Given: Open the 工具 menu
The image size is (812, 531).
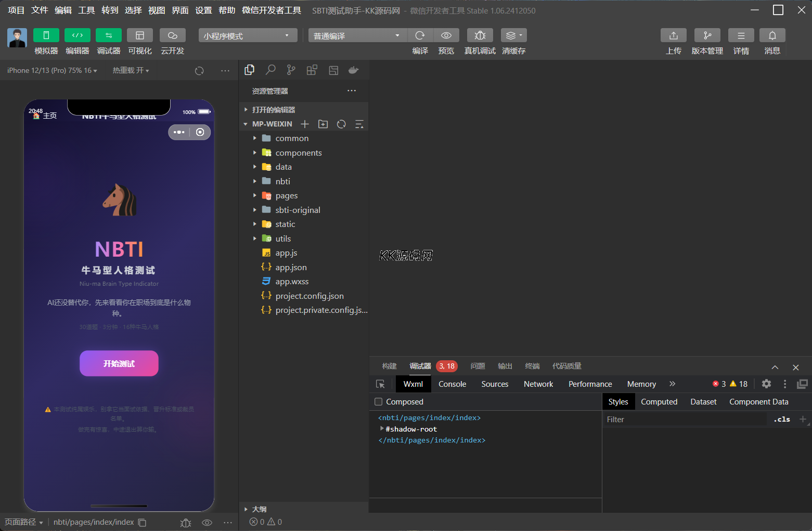Looking at the screenshot, I should coord(86,10).
